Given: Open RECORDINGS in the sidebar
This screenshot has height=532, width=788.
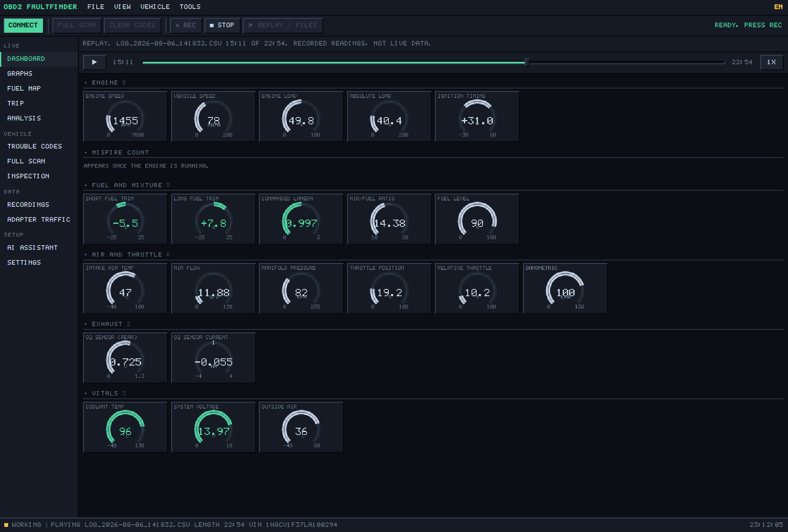Looking at the screenshot, I should [x=39, y=205].
